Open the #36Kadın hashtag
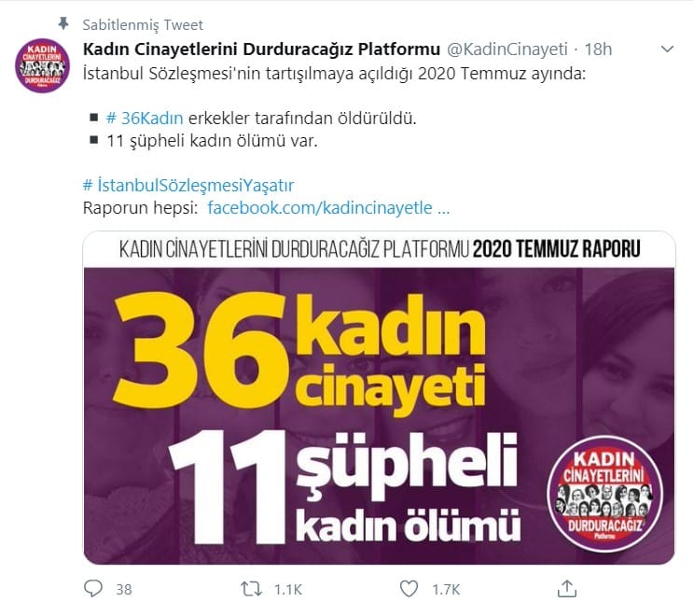Image resolution: width=694 pixels, height=616 pixels. click(x=145, y=119)
